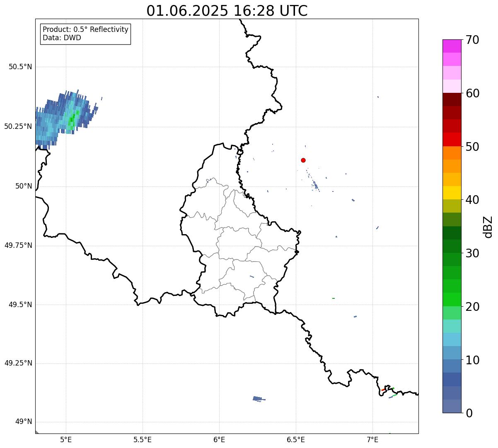Click the colorbar tick label 50
The image size is (498, 448).
click(472, 147)
